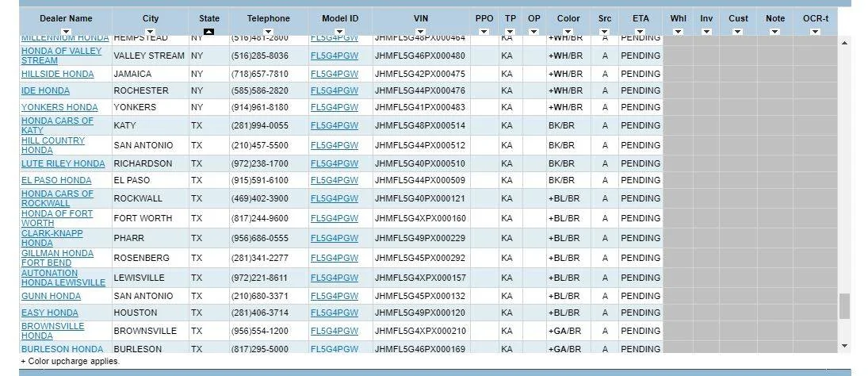Viewport: 868px width, 376px height.
Task: Open the Model ID link in the Katy row
Action: [335, 125]
